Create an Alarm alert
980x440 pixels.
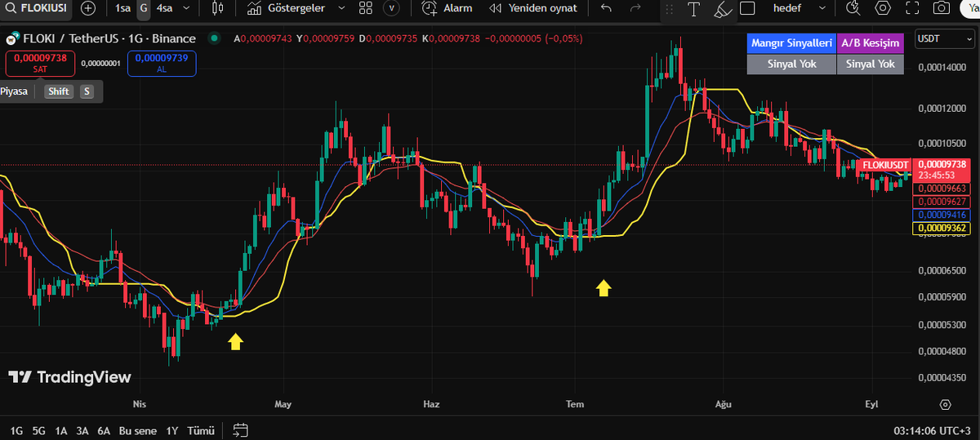coord(448,8)
